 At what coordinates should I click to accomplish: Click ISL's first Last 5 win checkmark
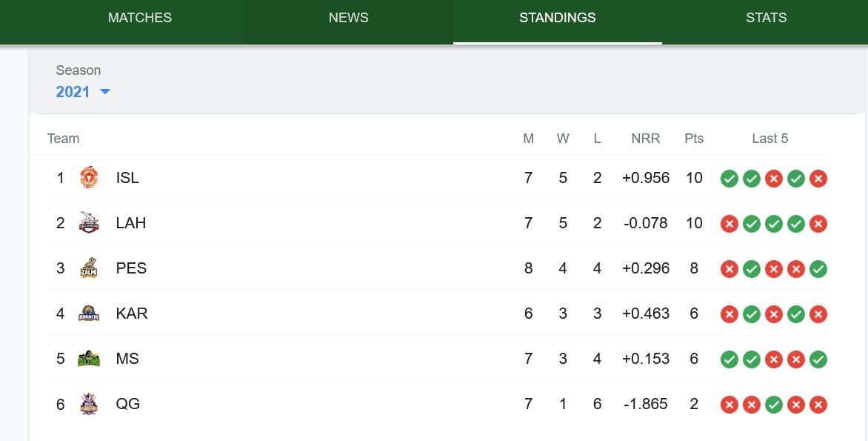[730, 179]
